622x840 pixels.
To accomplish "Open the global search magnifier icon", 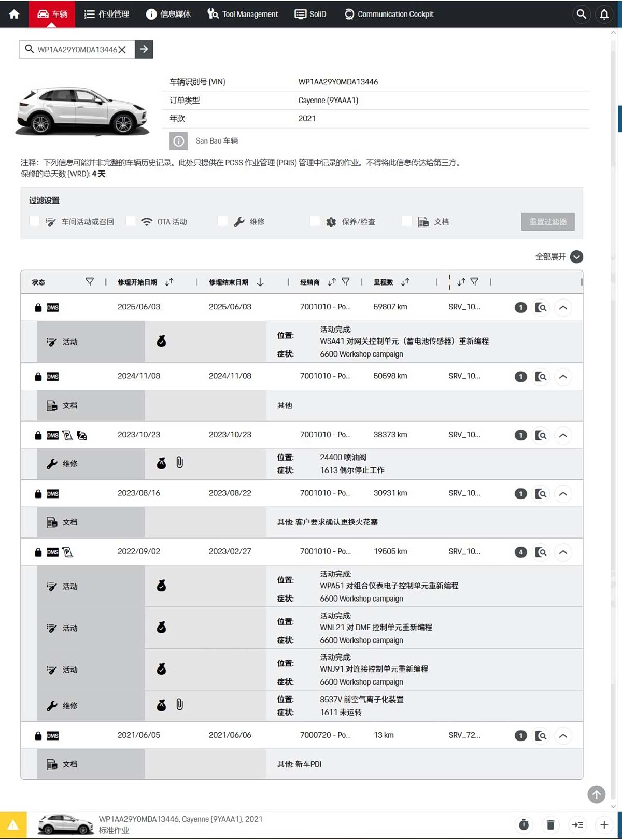I will (582, 14).
